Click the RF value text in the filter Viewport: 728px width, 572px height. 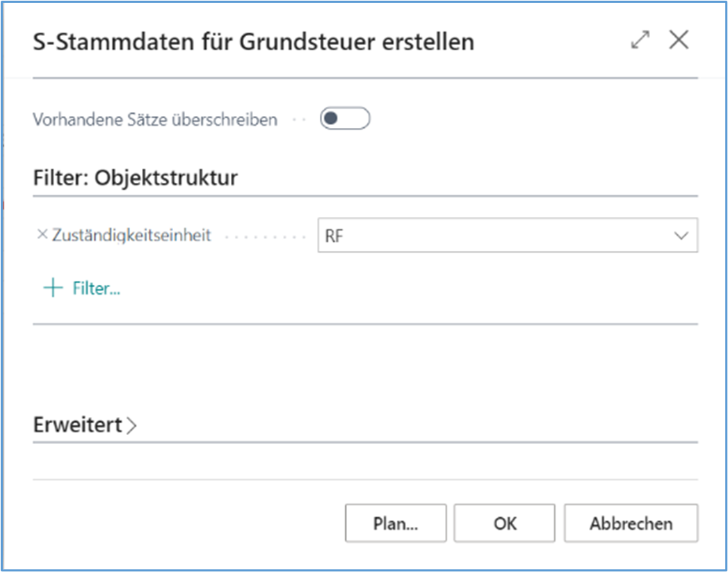click(x=334, y=236)
